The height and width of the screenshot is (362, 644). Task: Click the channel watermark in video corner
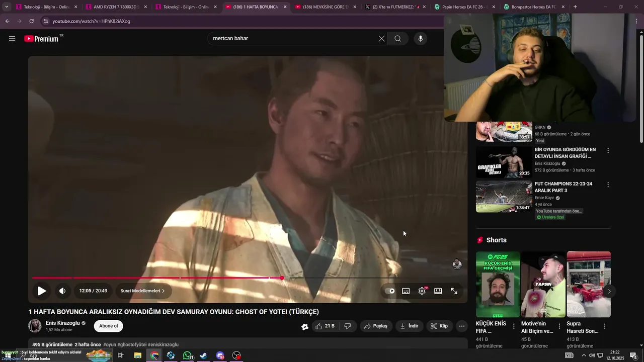457,263
